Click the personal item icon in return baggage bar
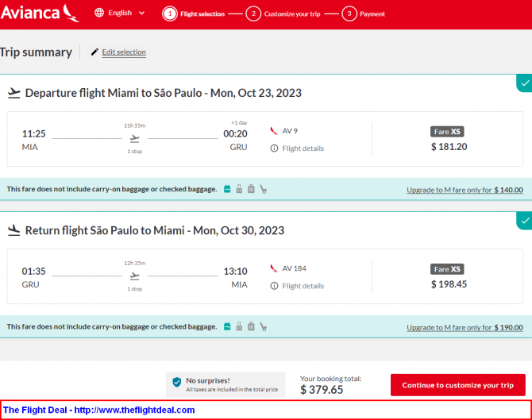 (x=227, y=326)
